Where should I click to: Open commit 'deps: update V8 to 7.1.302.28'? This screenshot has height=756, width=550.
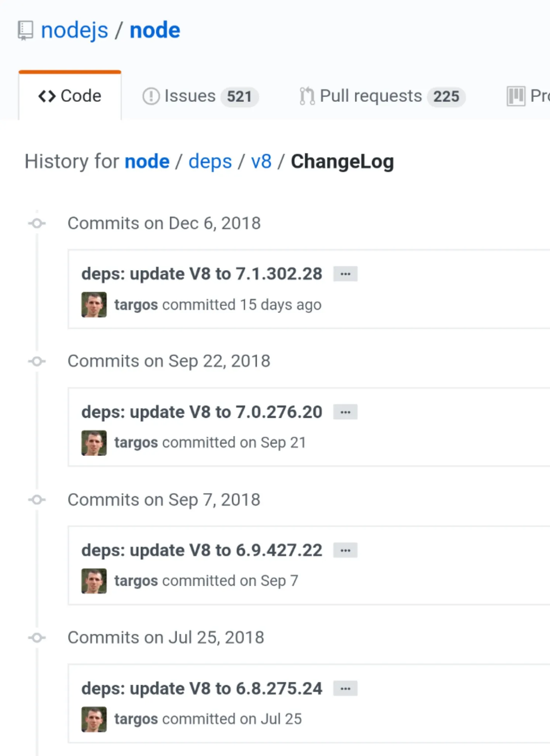coord(202,274)
